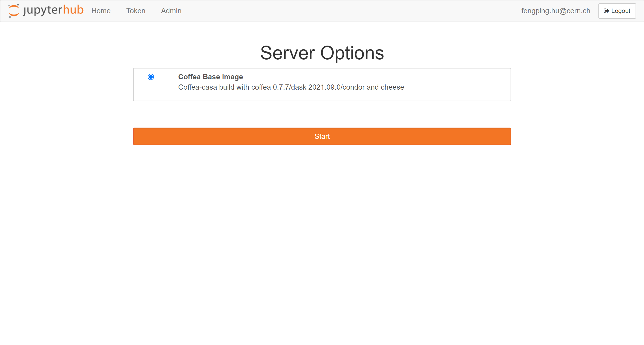Screen dimensions: 644x345
Task: Click the jupyterhub wordmark text
Action: 53,10
